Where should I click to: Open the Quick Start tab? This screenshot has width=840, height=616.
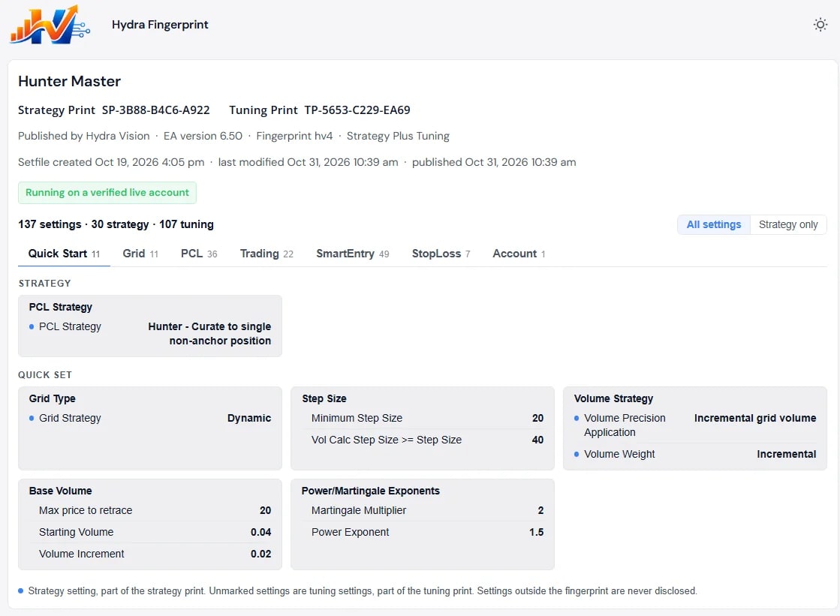[x=64, y=254]
